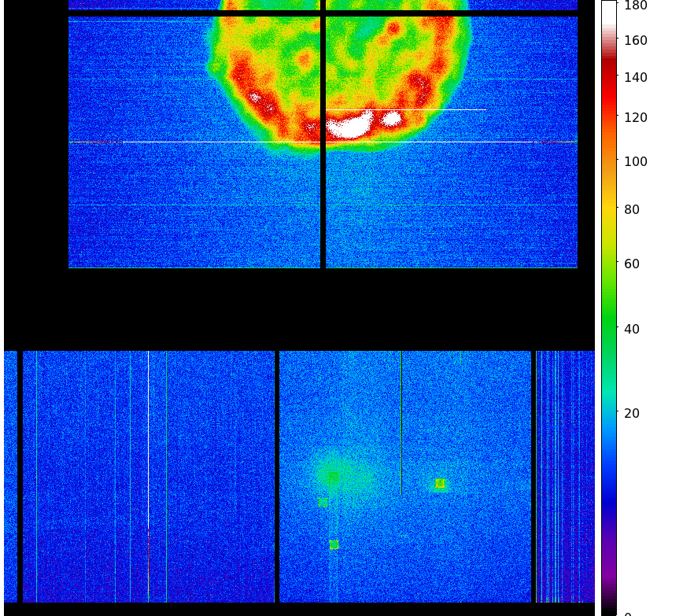The image size is (683, 616).
Task: Click the colorbar tick label "20"
Action: click(632, 414)
